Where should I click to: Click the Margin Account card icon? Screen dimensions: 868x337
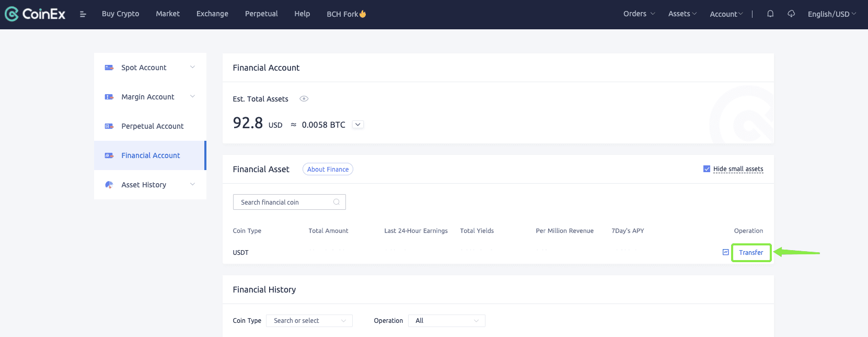[109, 97]
